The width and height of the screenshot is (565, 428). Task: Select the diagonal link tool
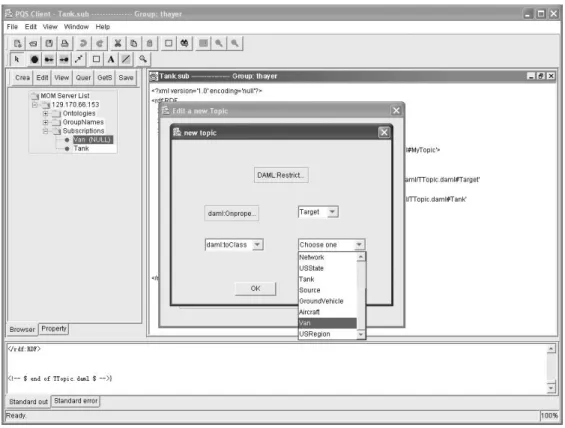[x=79, y=59]
